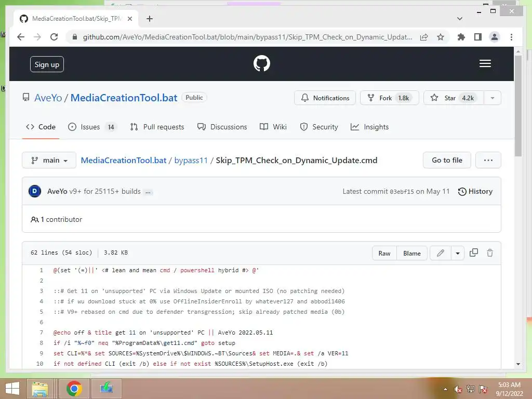Click the trash delete file icon

489,253
